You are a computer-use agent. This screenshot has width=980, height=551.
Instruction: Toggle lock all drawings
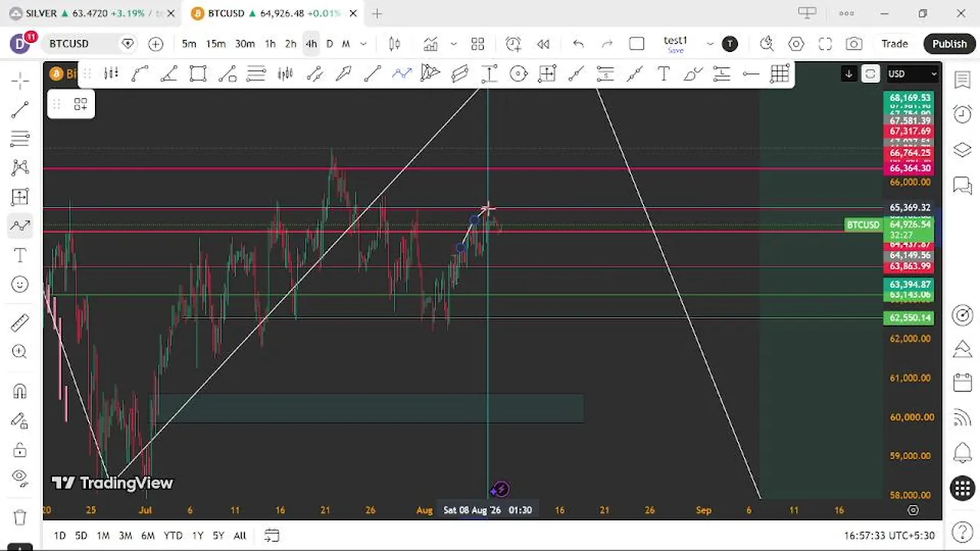tap(20, 449)
